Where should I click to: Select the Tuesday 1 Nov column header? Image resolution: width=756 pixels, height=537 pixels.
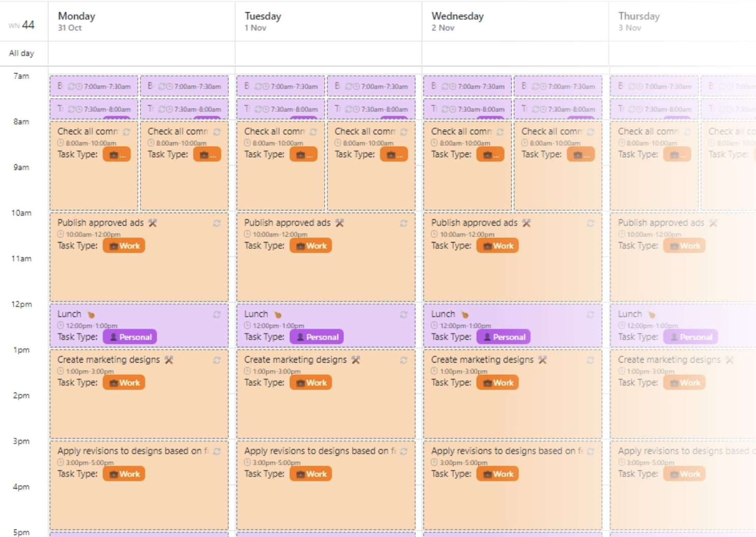263,21
